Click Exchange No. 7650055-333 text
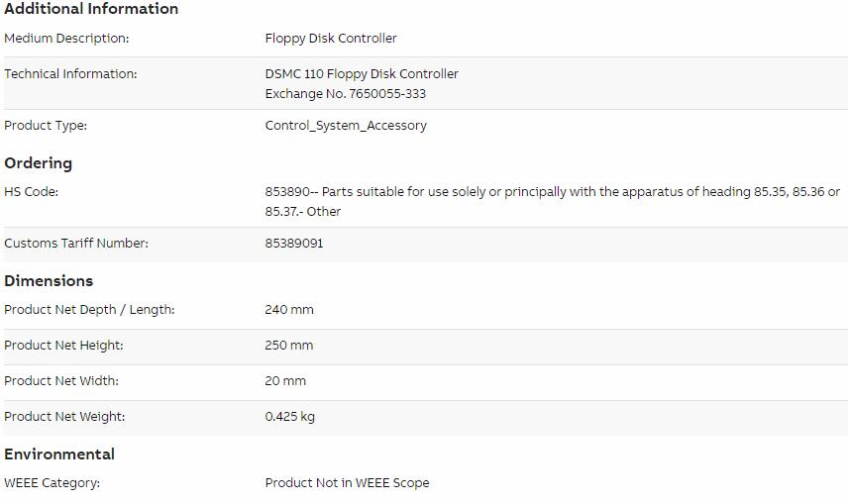 (345, 94)
